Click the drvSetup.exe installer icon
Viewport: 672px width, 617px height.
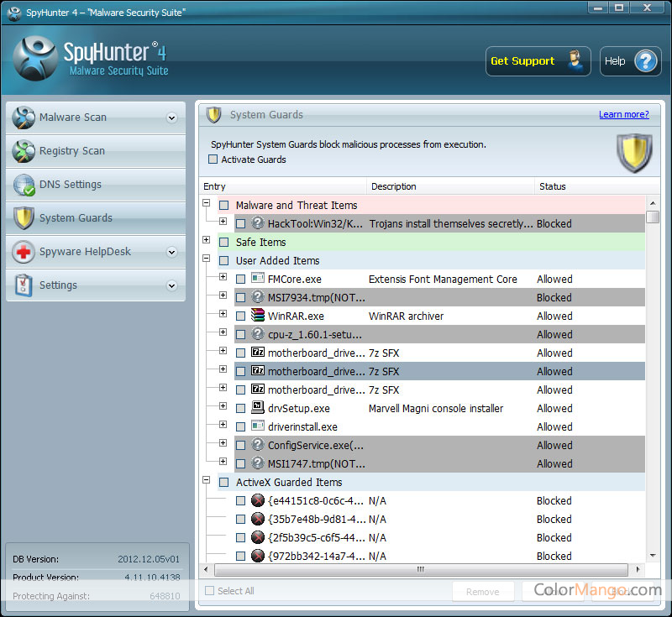coord(258,407)
